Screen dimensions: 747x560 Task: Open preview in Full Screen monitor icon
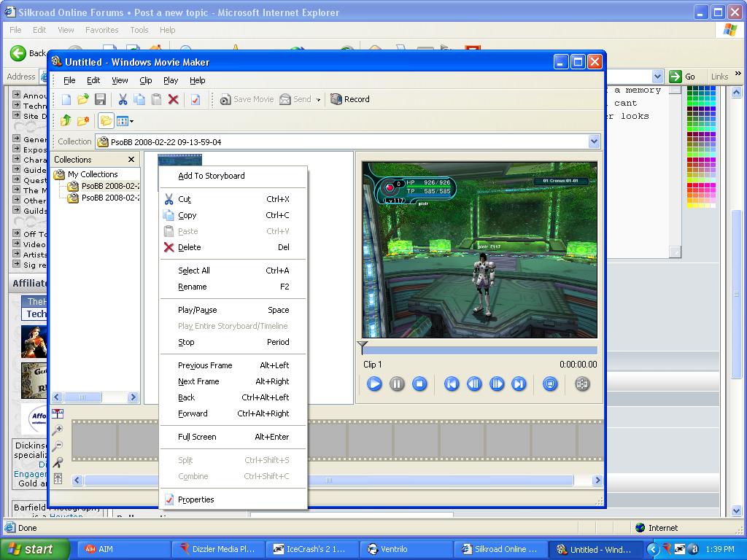tap(551, 384)
